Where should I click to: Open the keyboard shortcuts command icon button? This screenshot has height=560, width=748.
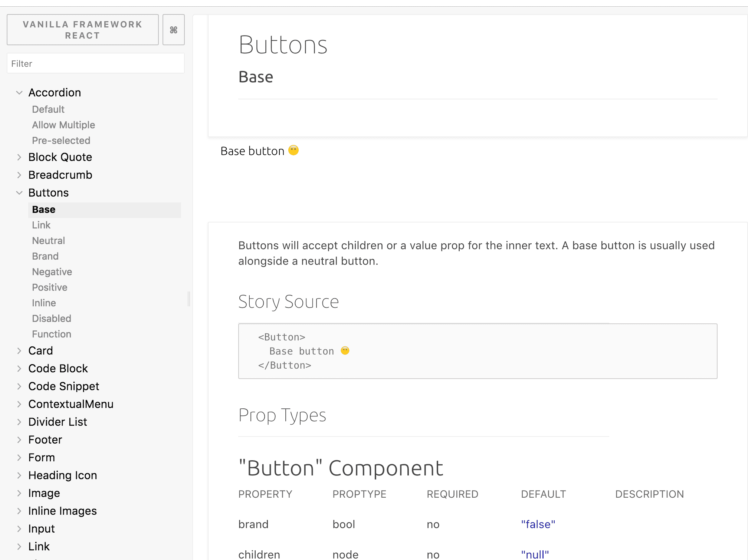[x=173, y=30]
